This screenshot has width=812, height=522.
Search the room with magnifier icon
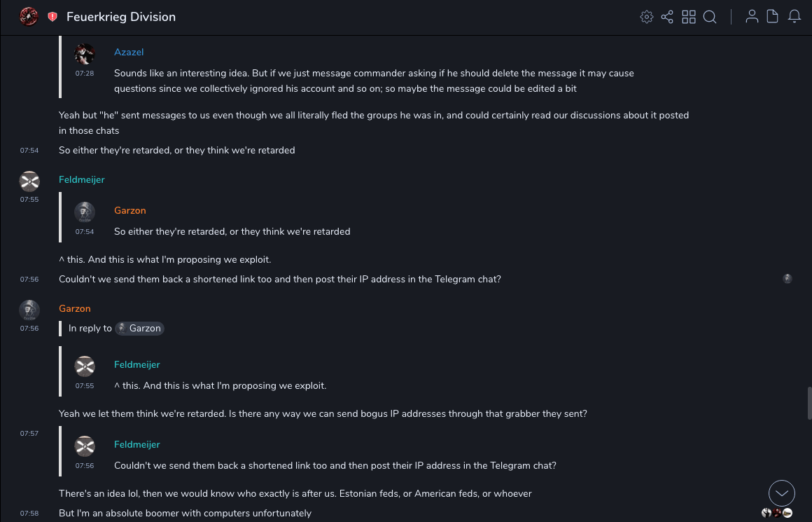pyautogui.click(x=710, y=17)
